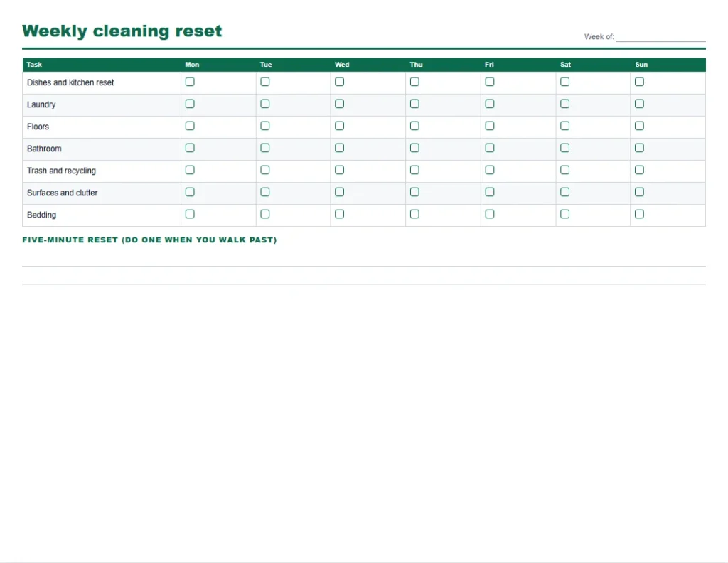Select the Surfaces and clutter label

click(63, 193)
